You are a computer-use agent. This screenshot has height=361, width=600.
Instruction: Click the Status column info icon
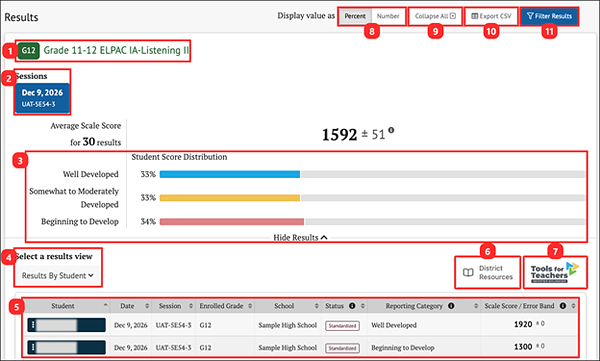(352, 305)
